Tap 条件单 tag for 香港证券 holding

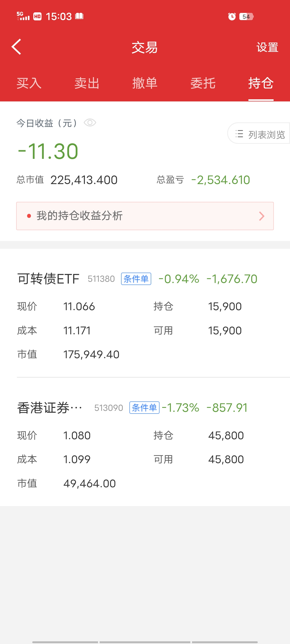point(144,408)
